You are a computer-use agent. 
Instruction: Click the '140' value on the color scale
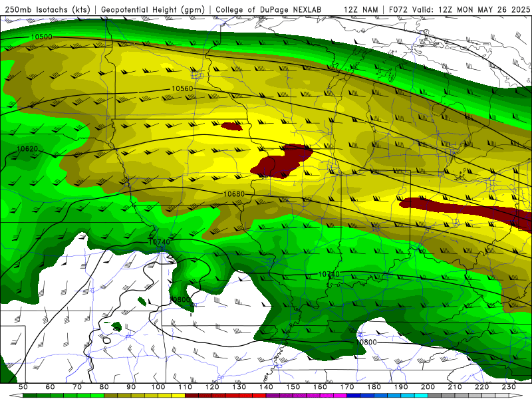pyautogui.click(x=267, y=387)
